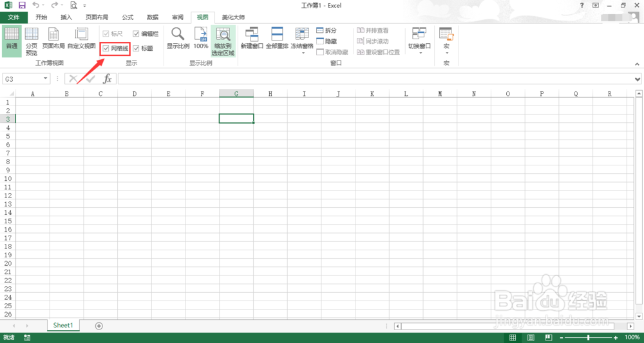Image resolution: width=644 pixels, height=343 pixels.
Task: Switch to Formulas (公式) tab
Action: [x=128, y=17]
